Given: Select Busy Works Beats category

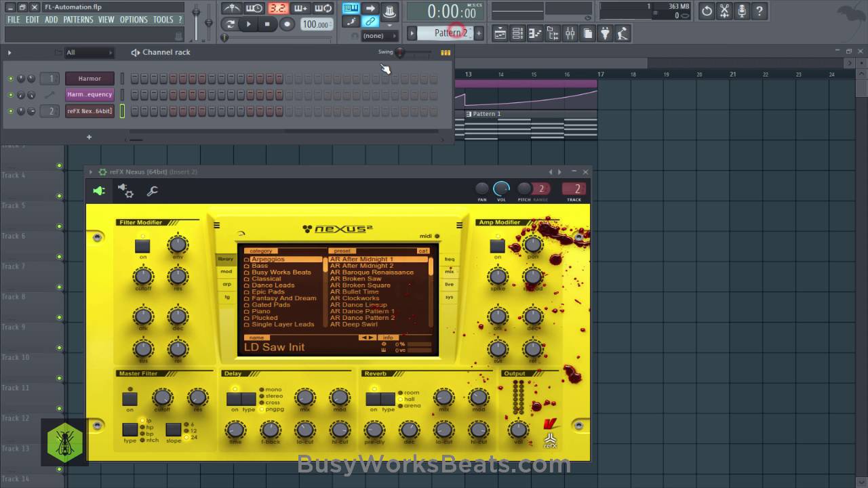Looking at the screenshot, I should 281,272.
